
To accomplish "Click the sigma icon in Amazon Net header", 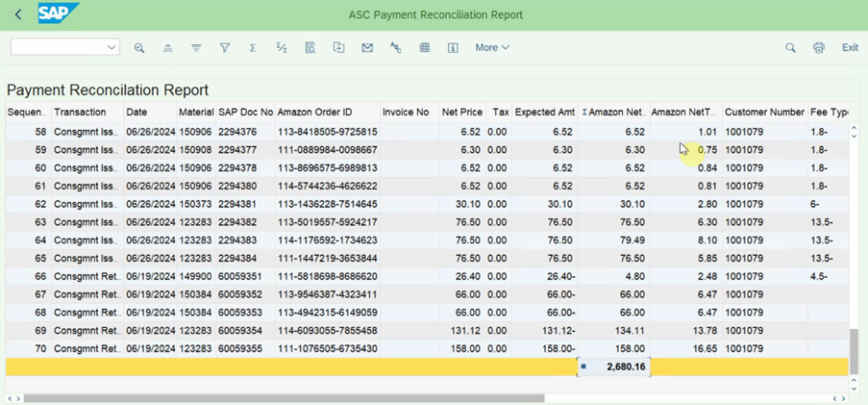I will click(584, 112).
